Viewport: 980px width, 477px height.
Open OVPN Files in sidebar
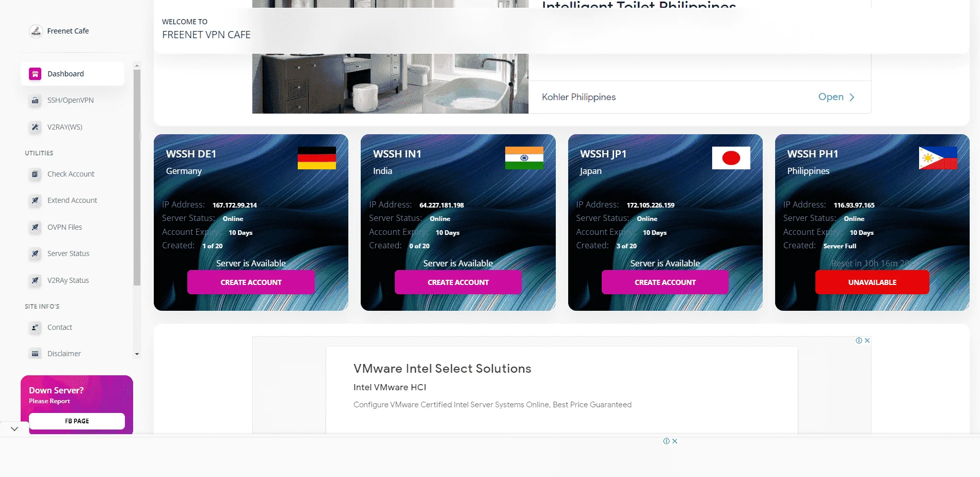coord(72,227)
